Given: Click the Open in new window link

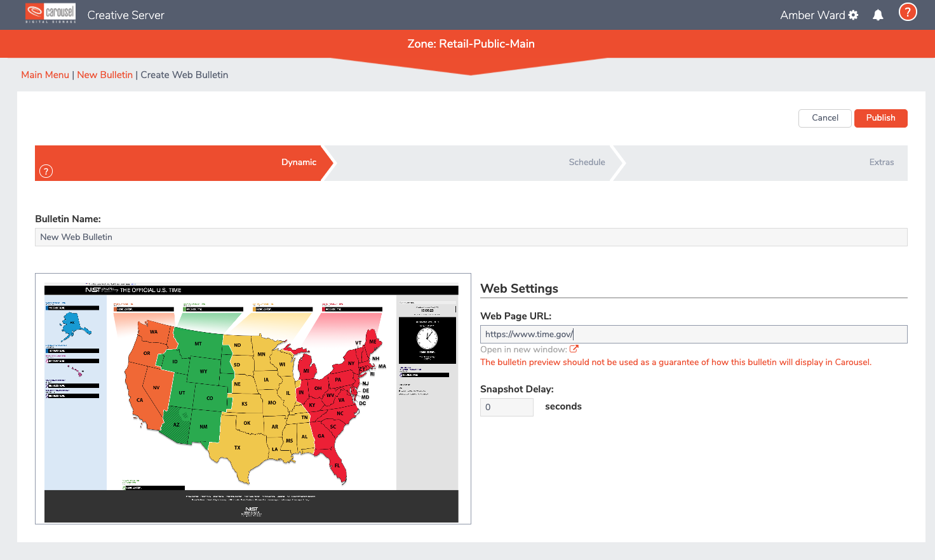Looking at the screenshot, I should (x=525, y=349).
